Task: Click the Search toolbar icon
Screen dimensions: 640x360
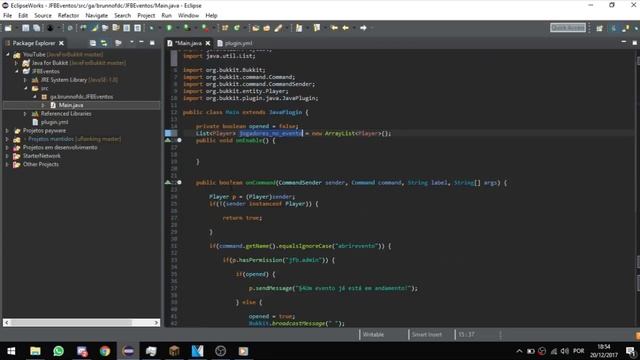Action: tap(278, 28)
